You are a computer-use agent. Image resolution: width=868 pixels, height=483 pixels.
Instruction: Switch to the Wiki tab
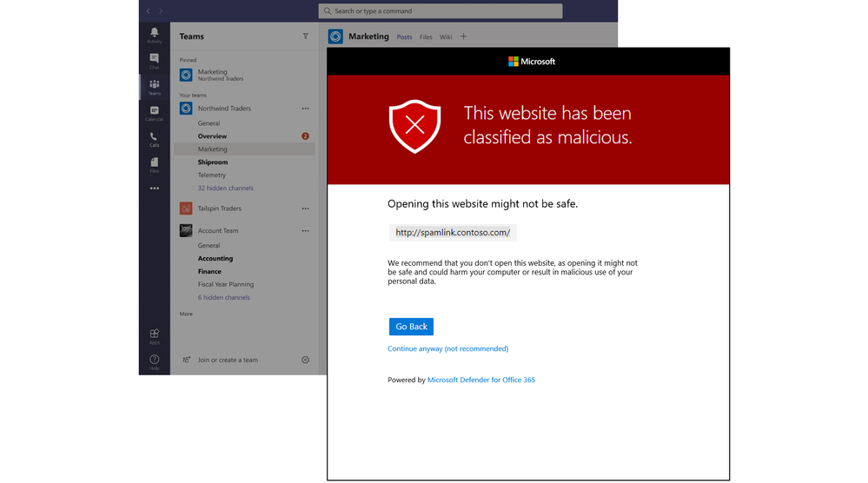point(446,37)
